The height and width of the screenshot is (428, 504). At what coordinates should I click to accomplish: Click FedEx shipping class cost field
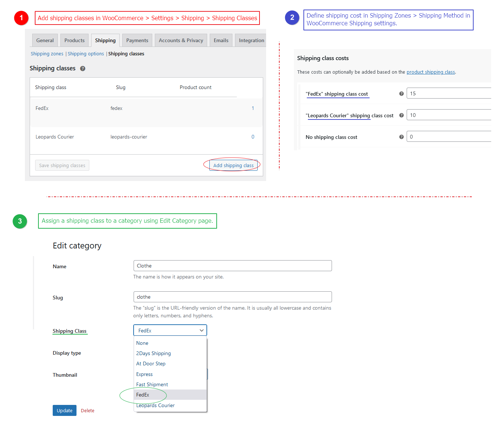pos(449,93)
